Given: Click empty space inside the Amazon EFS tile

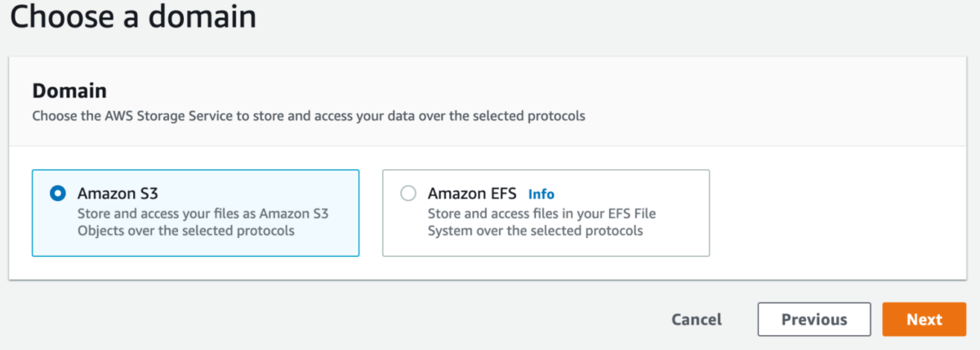Looking at the screenshot, I should (x=678, y=241).
